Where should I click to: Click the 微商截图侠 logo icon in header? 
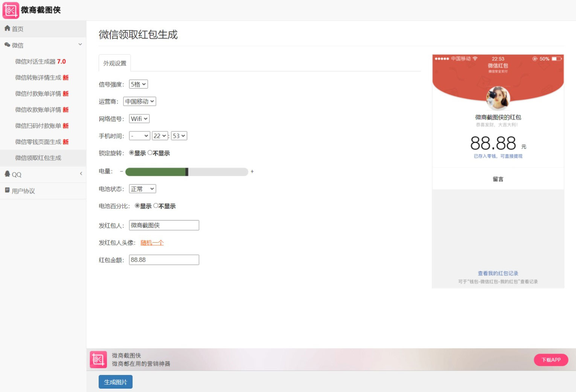pos(11,10)
